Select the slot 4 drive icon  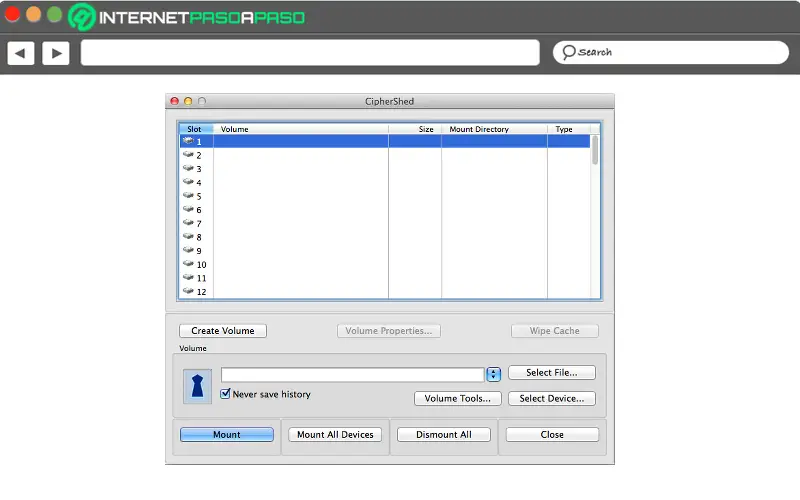coord(188,182)
